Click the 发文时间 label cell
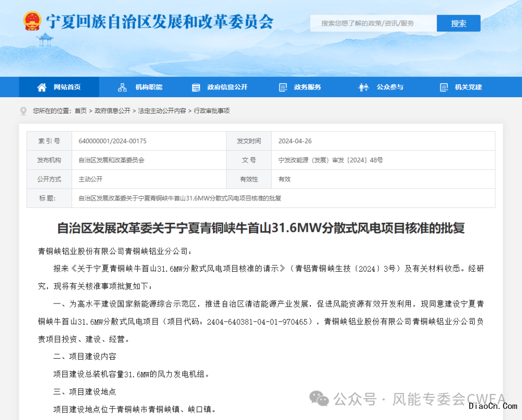The width and height of the screenshot is (522, 420). point(249,141)
